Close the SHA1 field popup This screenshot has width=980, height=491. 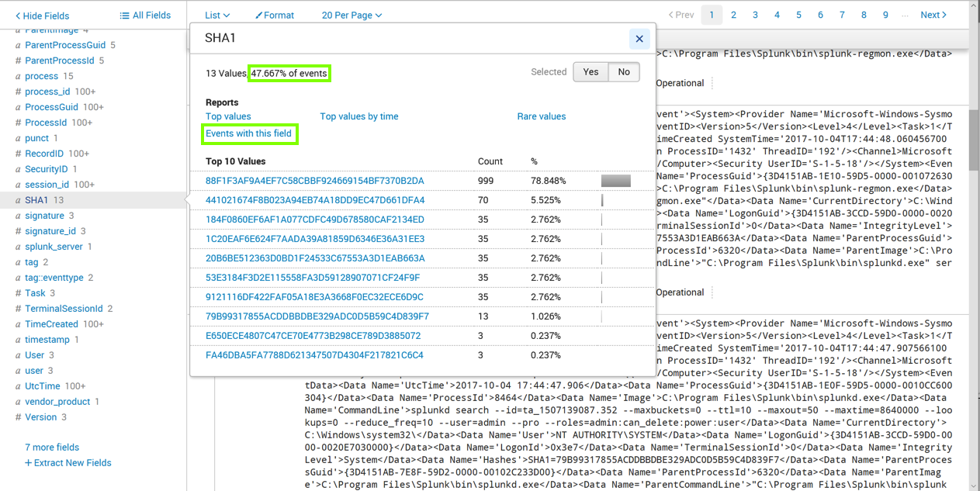point(639,39)
